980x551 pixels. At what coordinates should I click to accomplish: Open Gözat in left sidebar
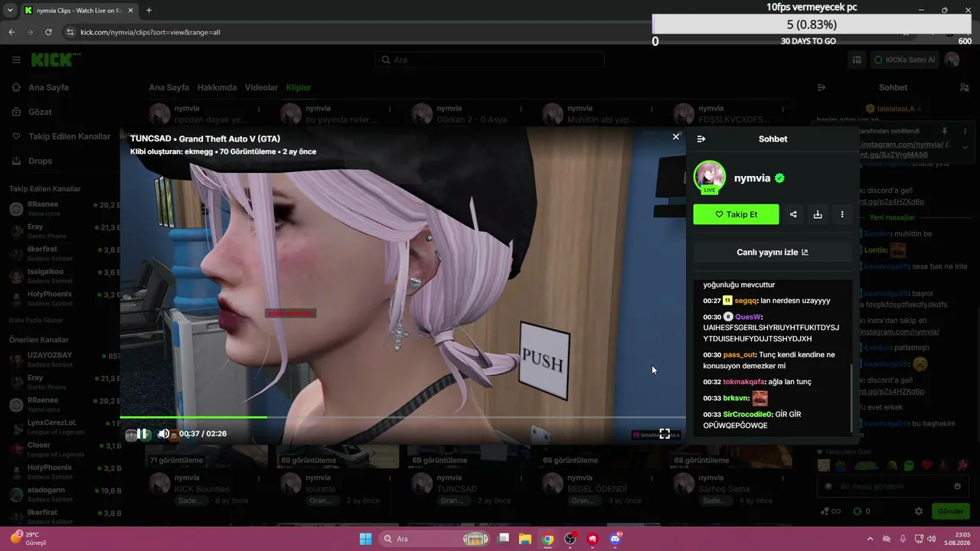[40, 112]
